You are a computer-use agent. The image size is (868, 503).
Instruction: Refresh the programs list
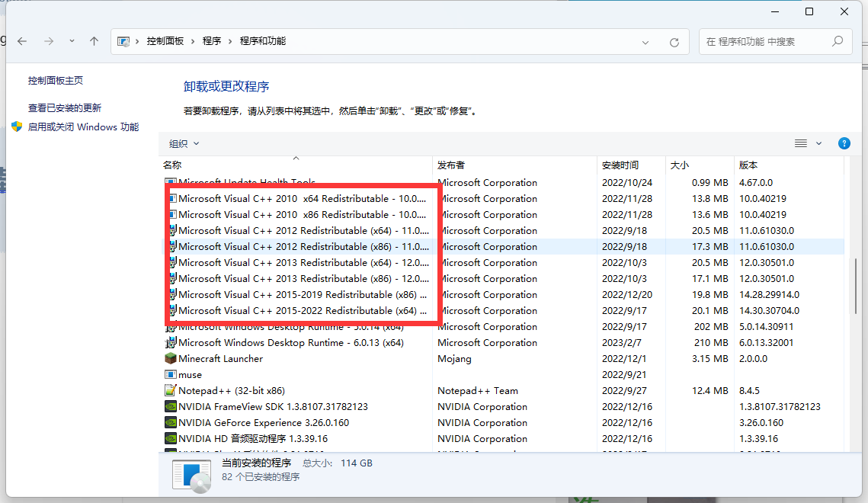(x=674, y=42)
